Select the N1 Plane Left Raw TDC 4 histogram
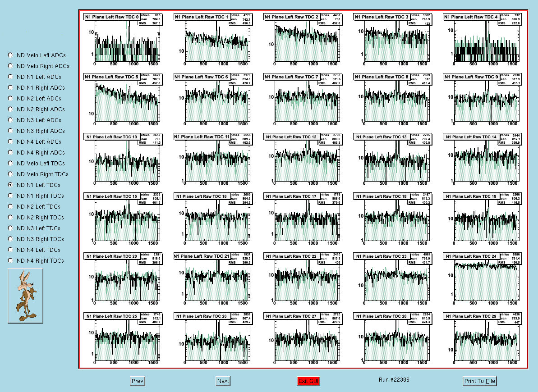The width and height of the screenshot is (538, 392). click(x=482, y=39)
